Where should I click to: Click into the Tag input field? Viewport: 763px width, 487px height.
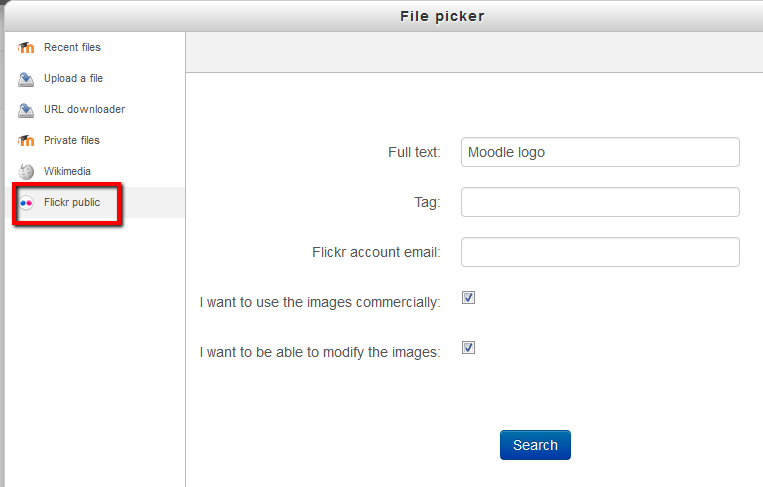pyautogui.click(x=600, y=202)
